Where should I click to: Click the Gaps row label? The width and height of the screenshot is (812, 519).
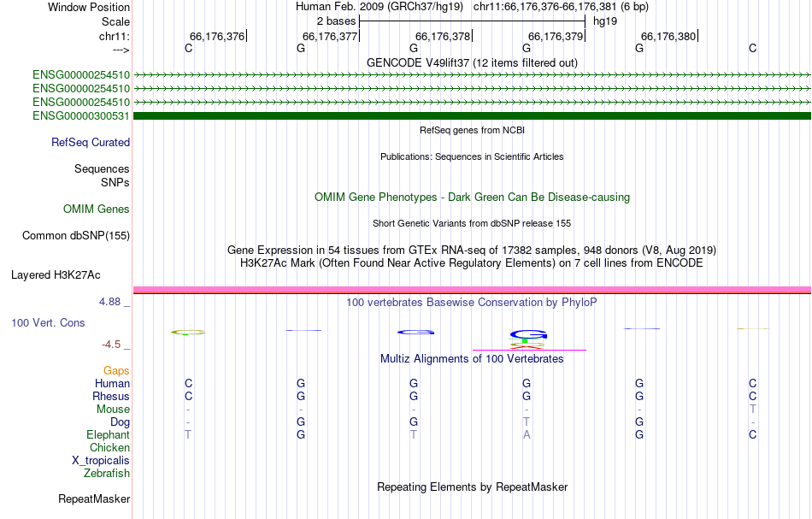[116, 370]
